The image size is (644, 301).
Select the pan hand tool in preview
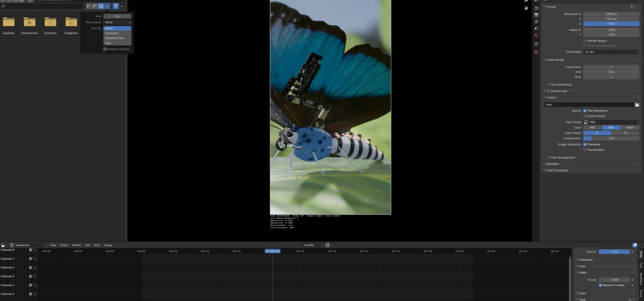pos(526,8)
